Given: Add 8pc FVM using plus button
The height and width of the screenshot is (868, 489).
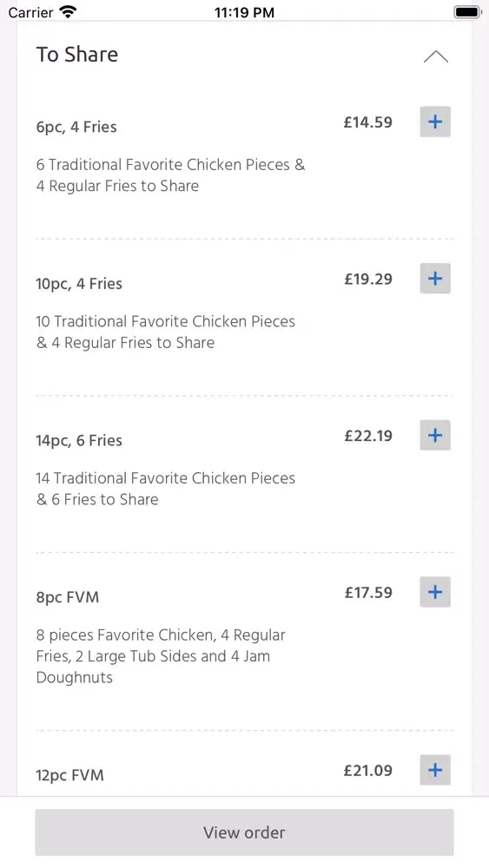Looking at the screenshot, I should (x=435, y=592).
